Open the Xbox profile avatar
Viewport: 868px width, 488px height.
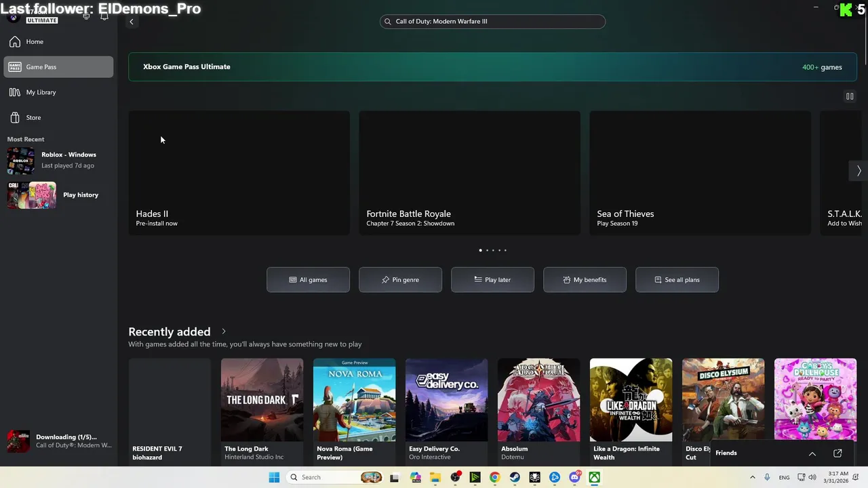[x=13, y=17]
